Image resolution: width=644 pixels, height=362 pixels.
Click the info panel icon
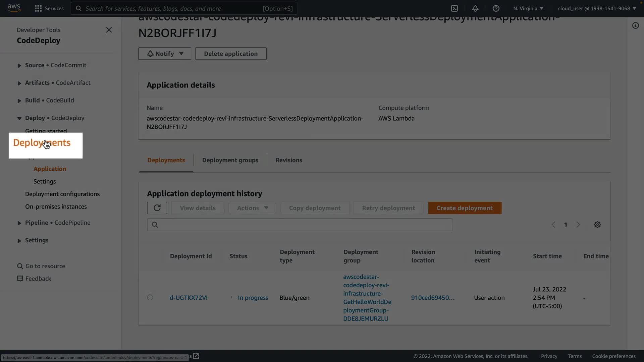coord(636,25)
